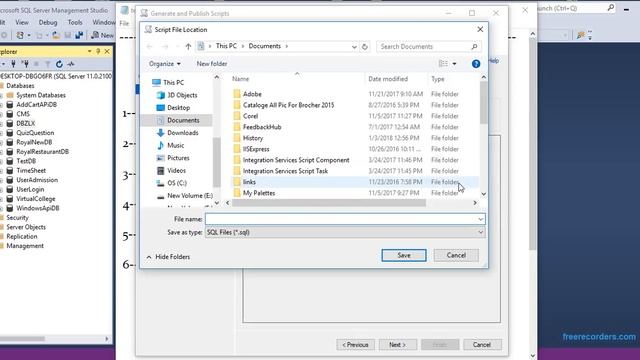Open the Debug menu in SSMS

coord(48,22)
